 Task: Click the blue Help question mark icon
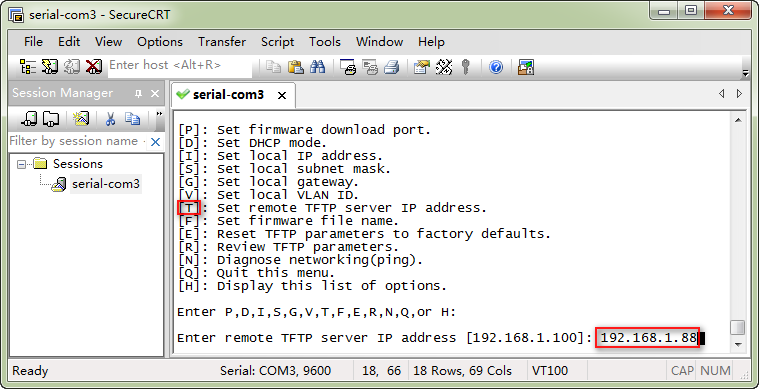pyautogui.click(x=496, y=67)
